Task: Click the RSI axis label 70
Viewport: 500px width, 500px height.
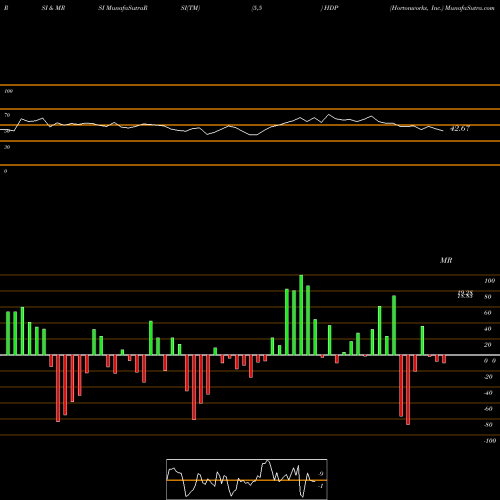Action: coord(7,115)
